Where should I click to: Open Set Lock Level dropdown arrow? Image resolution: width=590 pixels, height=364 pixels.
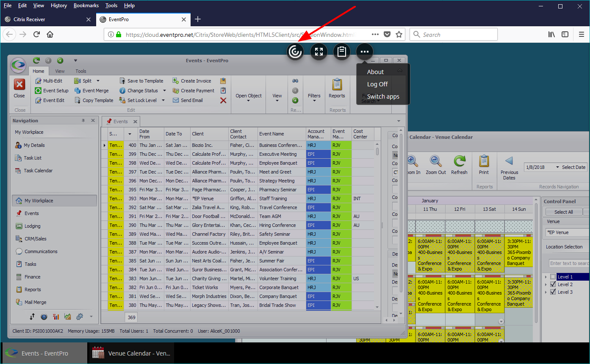(x=163, y=100)
